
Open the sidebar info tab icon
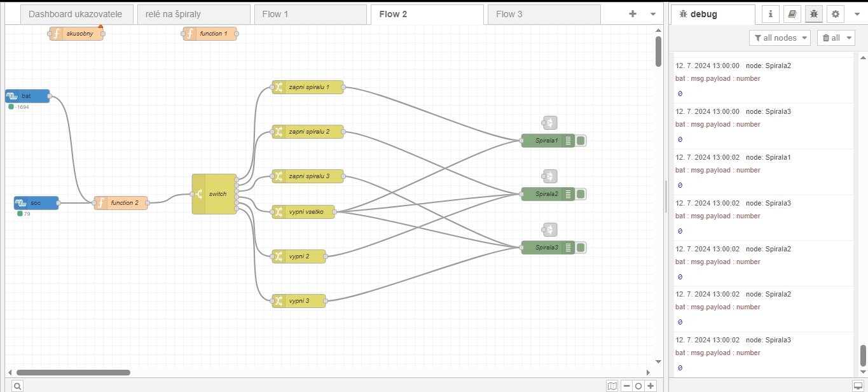click(x=771, y=14)
